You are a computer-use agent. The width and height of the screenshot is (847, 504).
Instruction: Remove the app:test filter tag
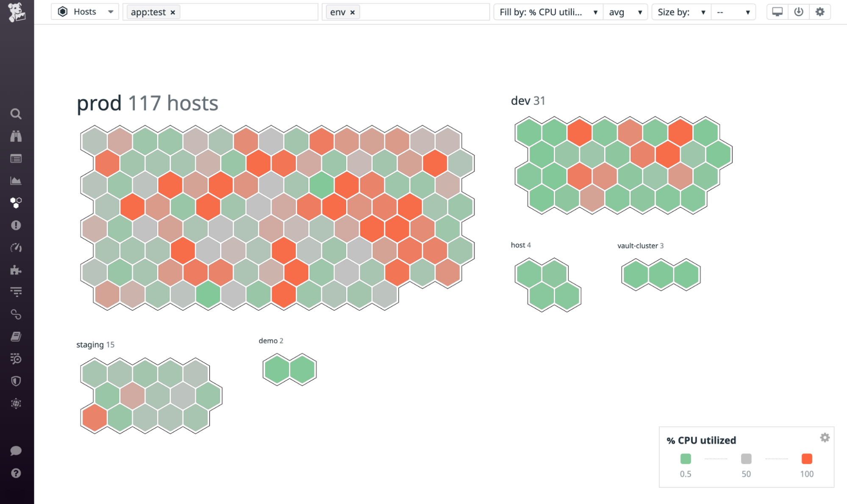coord(172,12)
